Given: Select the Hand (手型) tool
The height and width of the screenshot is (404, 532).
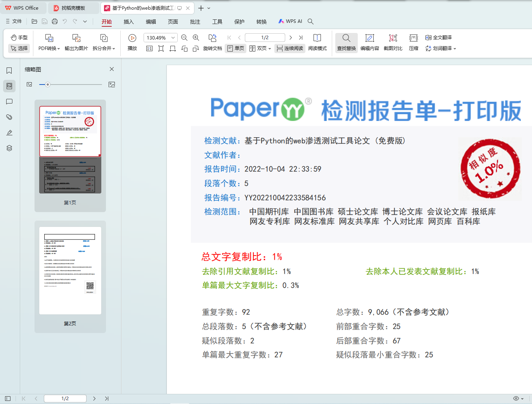Looking at the screenshot, I should (x=19, y=38).
